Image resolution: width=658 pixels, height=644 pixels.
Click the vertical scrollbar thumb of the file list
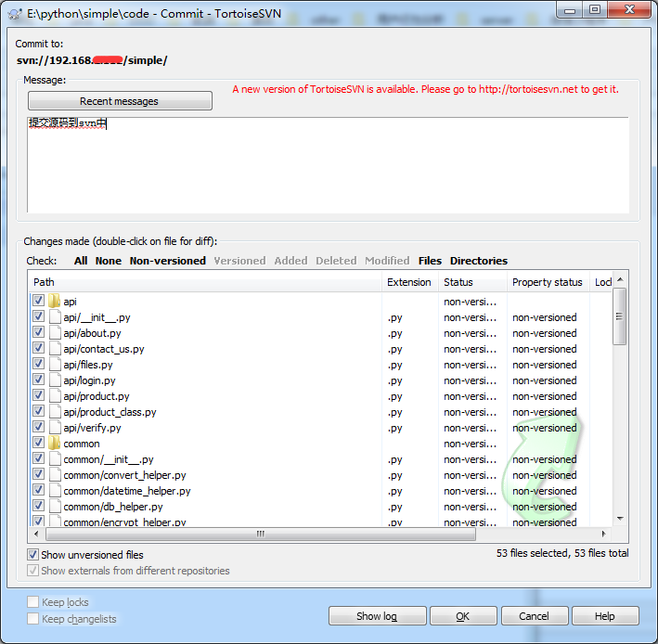click(x=620, y=316)
